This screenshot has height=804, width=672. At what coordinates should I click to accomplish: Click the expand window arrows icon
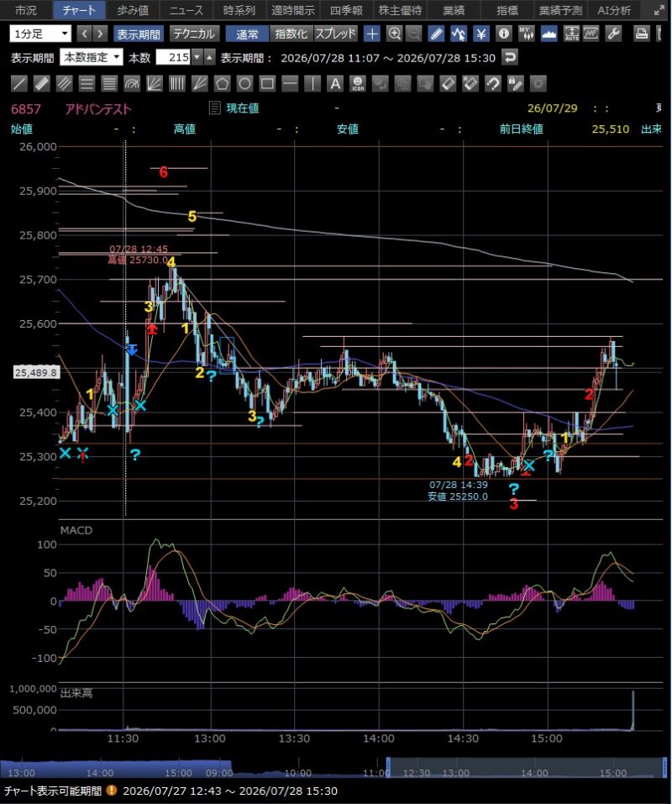point(659,10)
